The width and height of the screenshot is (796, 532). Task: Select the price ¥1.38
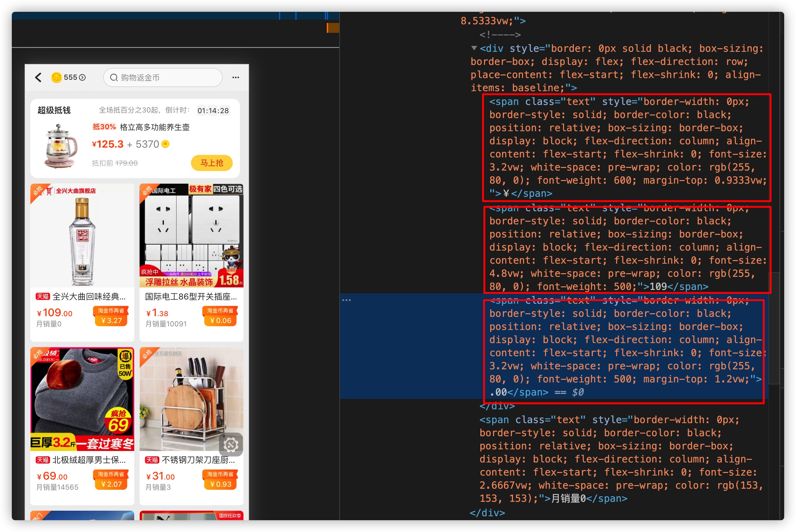coord(157,313)
